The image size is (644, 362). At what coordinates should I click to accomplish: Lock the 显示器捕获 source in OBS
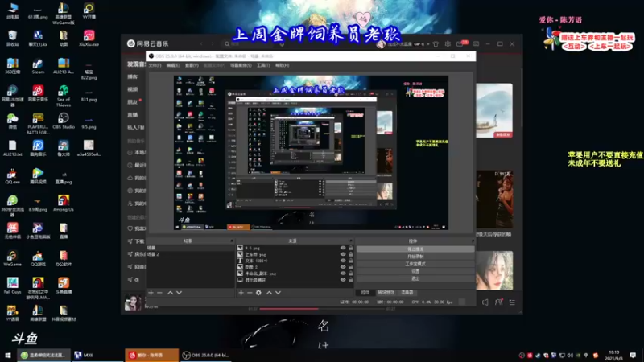pos(351,280)
